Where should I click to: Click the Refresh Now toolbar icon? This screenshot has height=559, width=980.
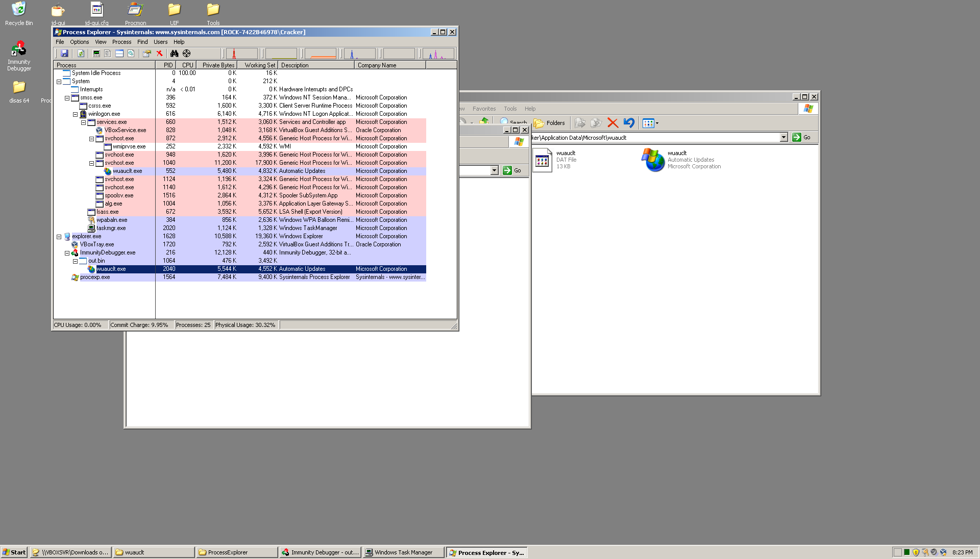click(81, 54)
